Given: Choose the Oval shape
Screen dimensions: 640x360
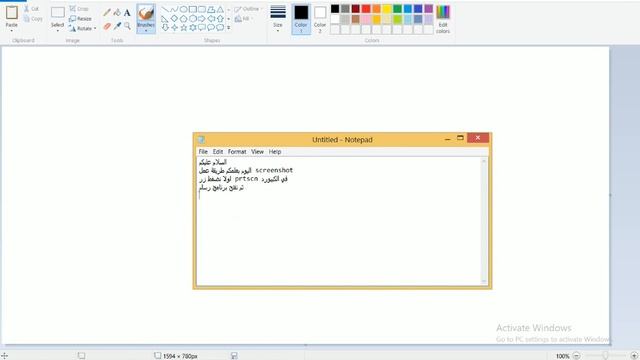Looking at the screenshot, I should (x=184, y=9).
